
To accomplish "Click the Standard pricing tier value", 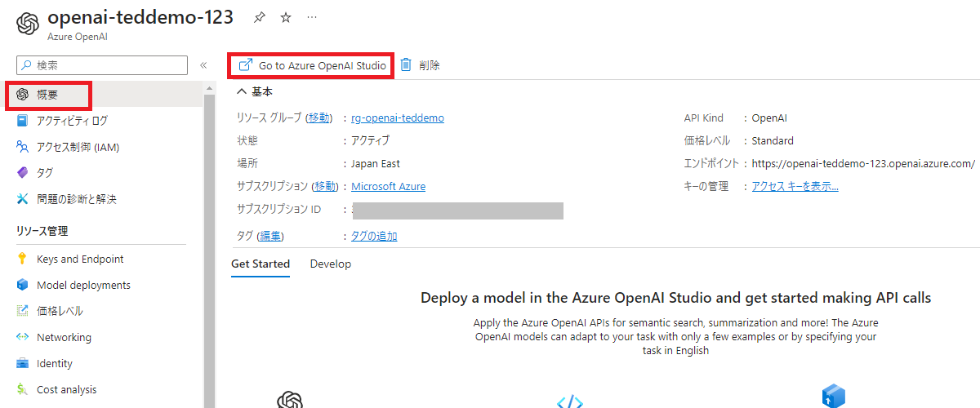I will point(773,140).
